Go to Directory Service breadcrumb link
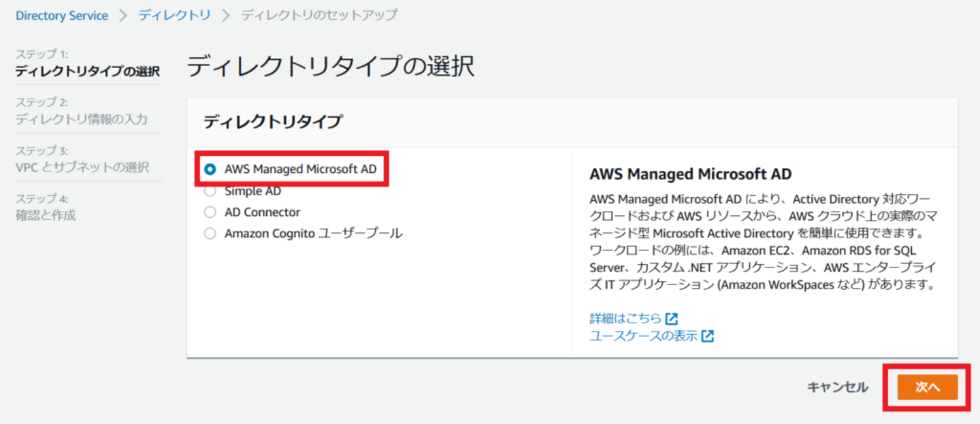 pyautogui.click(x=62, y=16)
